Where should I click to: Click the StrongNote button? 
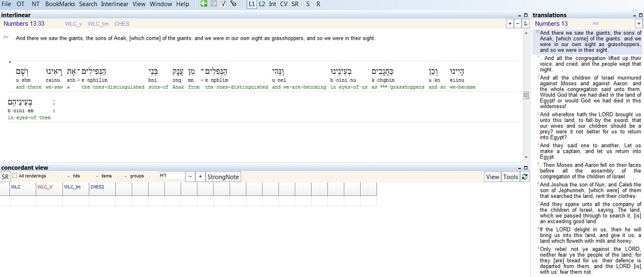point(223,177)
